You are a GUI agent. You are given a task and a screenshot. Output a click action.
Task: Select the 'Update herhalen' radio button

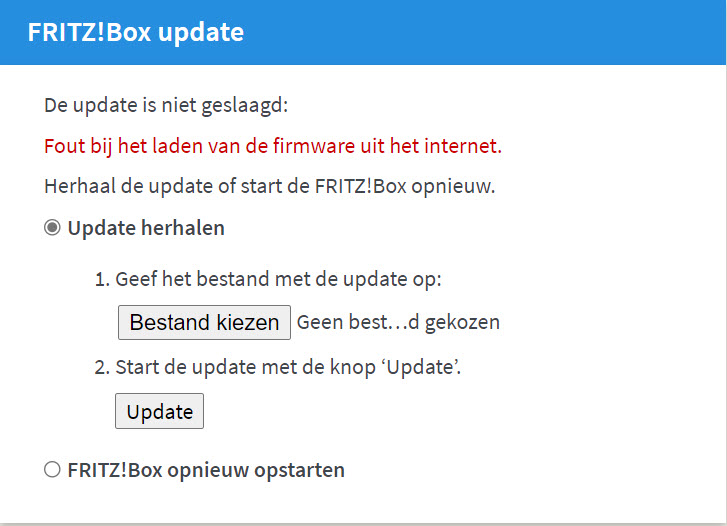pos(52,228)
